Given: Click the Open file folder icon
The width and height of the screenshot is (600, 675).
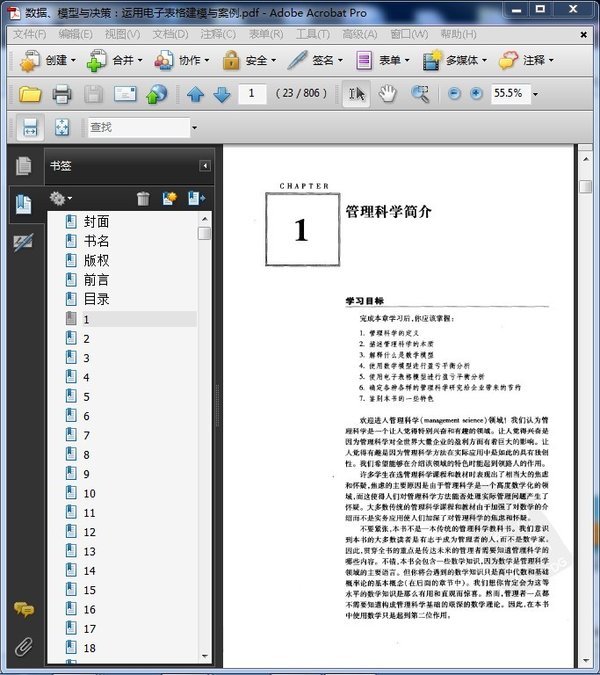Looking at the screenshot, I should click(x=30, y=94).
